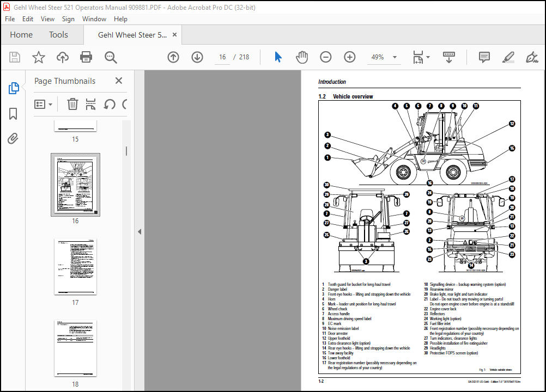
Task: Zoom out with the minus icon
Action: pos(325,57)
